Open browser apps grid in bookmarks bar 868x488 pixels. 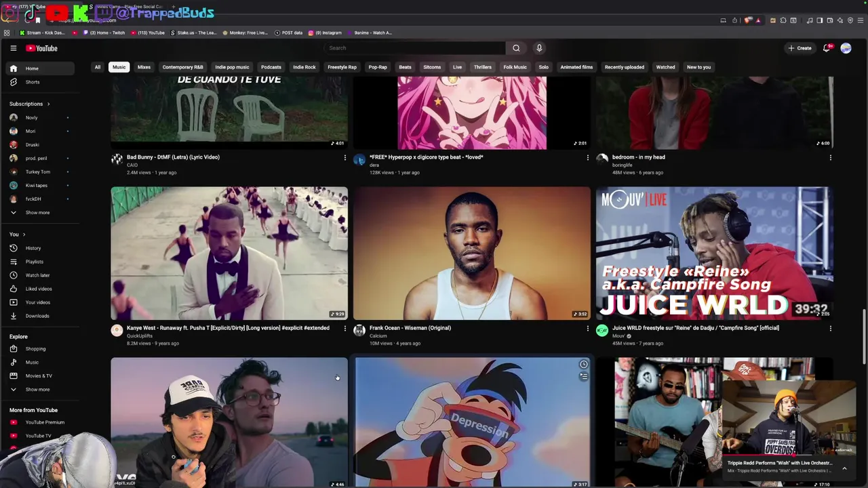pyautogui.click(x=7, y=33)
